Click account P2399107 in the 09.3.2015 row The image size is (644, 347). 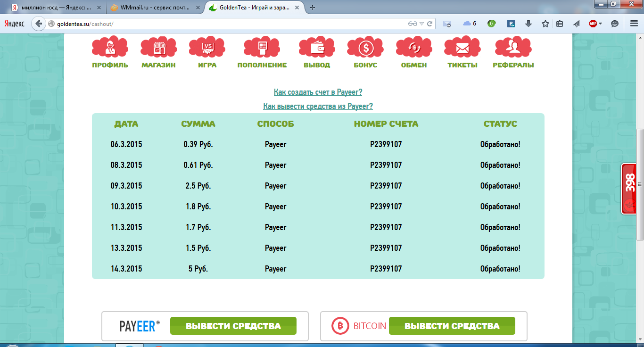386,186
